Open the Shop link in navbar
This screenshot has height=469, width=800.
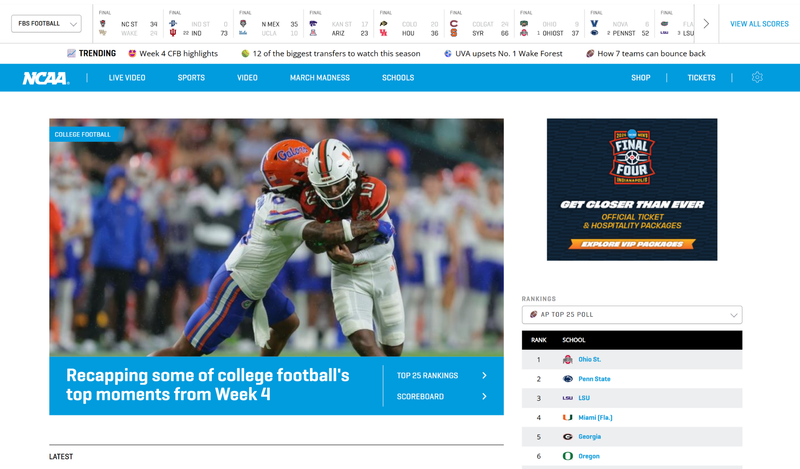click(x=640, y=78)
